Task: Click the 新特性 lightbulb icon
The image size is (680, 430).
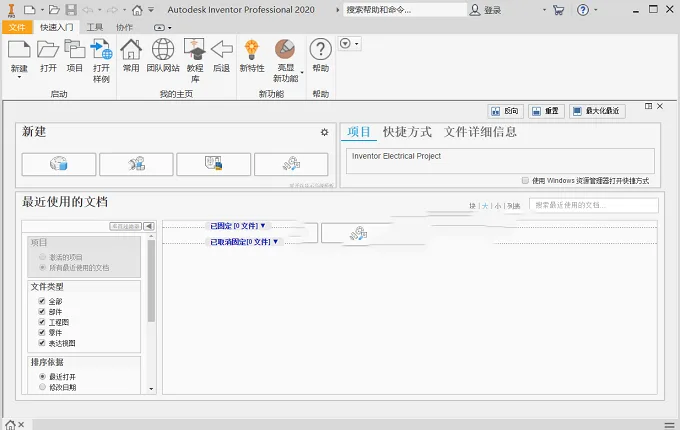Action: pos(252,49)
